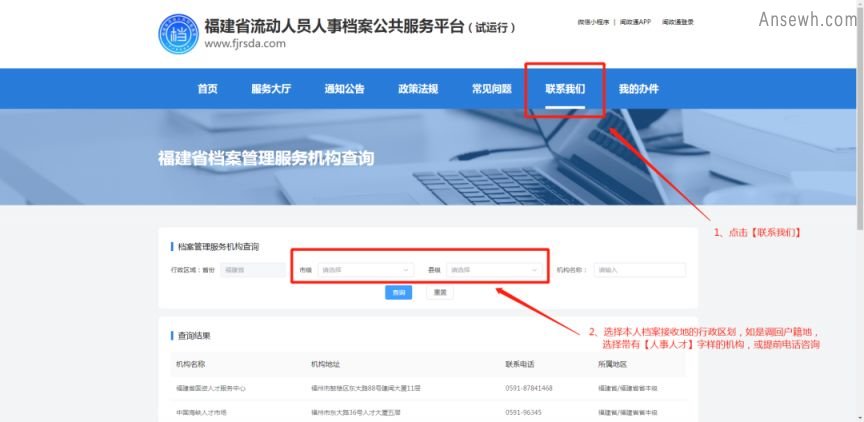Image resolution: width=864 pixels, height=422 pixels.
Task: Expand the 县级 county dropdown
Action: point(494,270)
